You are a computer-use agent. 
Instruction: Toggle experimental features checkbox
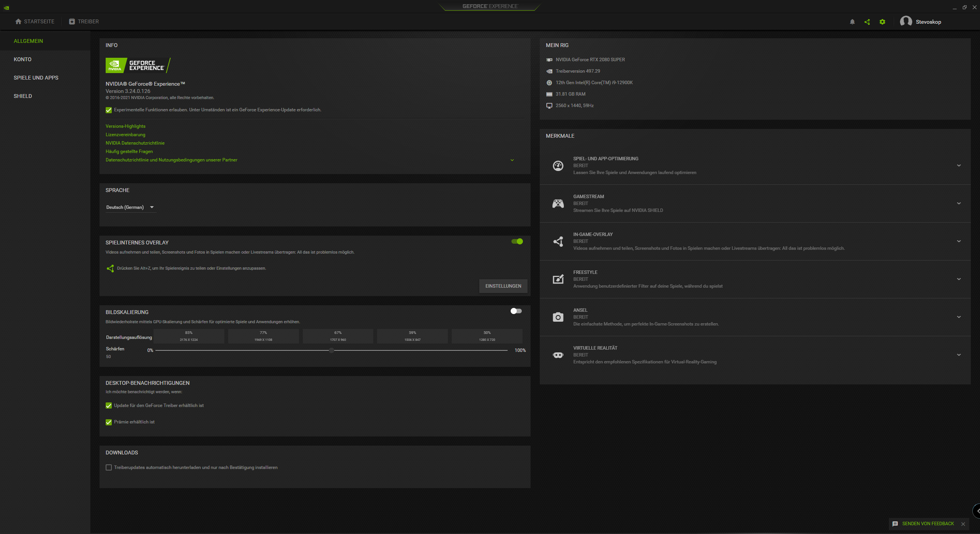(109, 110)
